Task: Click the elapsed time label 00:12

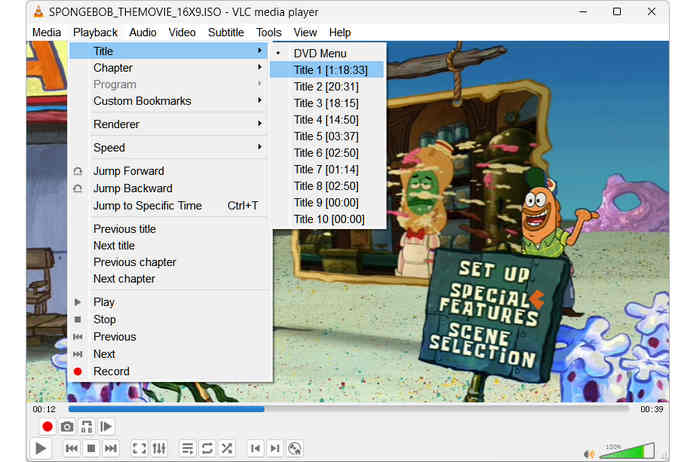Action: click(44, 409)
